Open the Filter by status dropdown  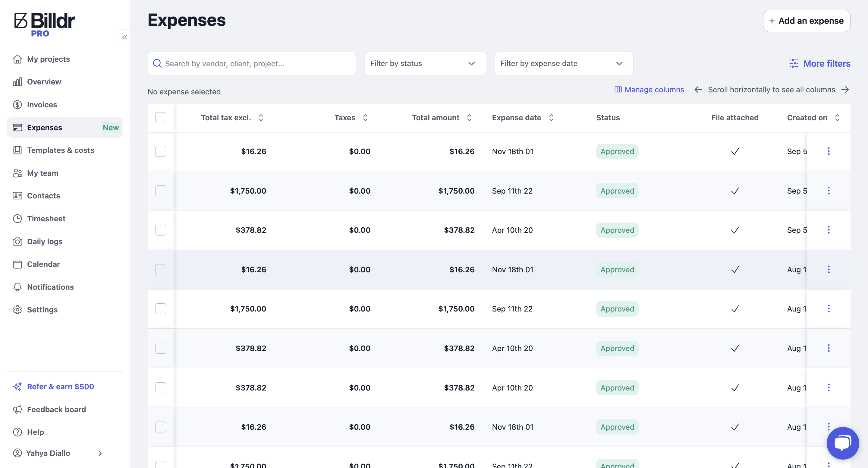coord(425,63)
